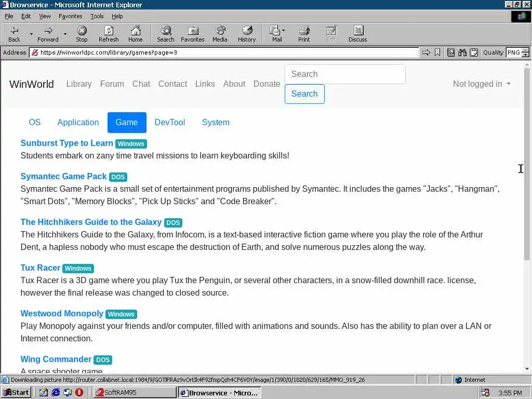This screenshot has width=532, height=399.
Task: Open the Help menu
Action: tap(117, 16)
